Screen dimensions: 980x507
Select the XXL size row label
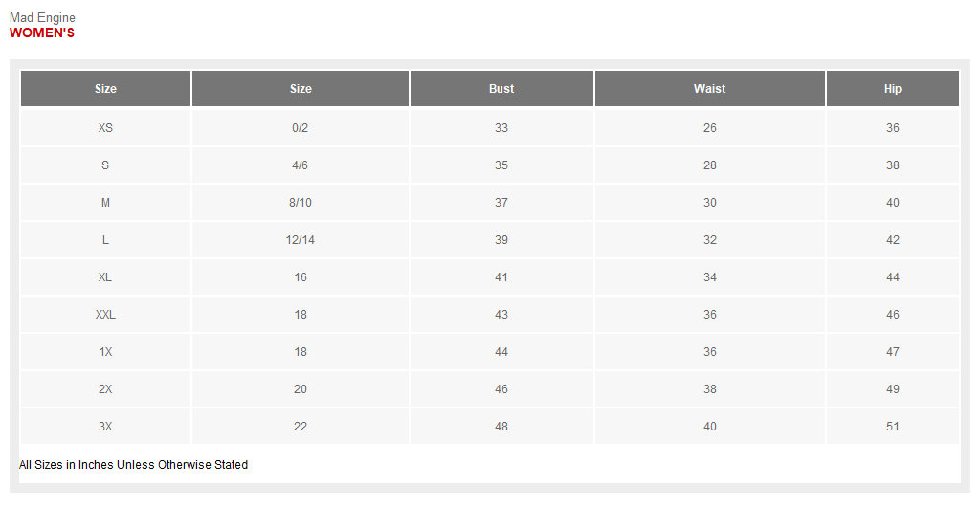(x=105, y=315)
